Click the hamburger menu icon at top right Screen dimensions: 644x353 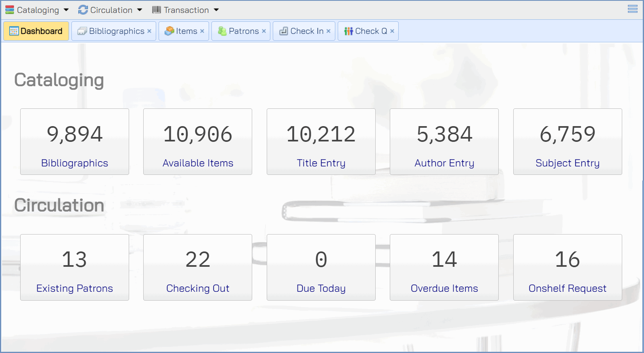coord(632,9)
